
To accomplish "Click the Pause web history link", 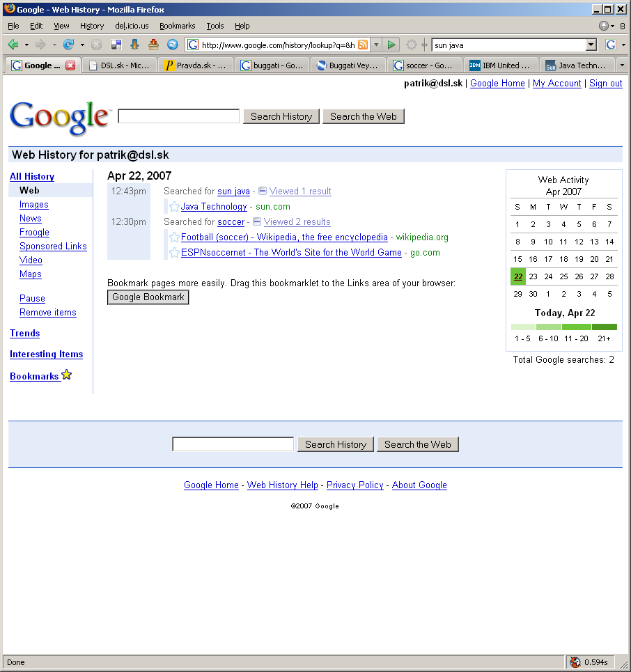I will [x=32, y=298].
